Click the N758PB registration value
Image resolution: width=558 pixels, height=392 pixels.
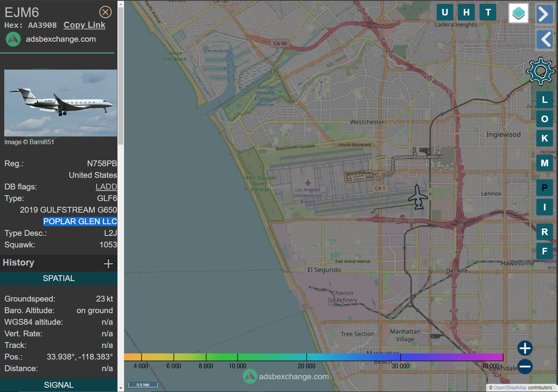102,164
